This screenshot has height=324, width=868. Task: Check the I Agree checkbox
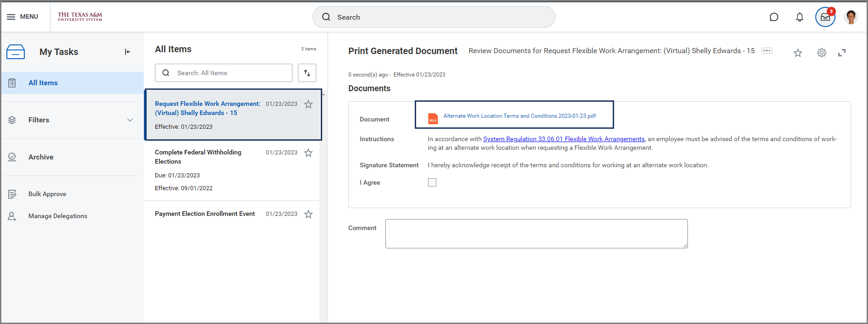(x=432, y=182)
